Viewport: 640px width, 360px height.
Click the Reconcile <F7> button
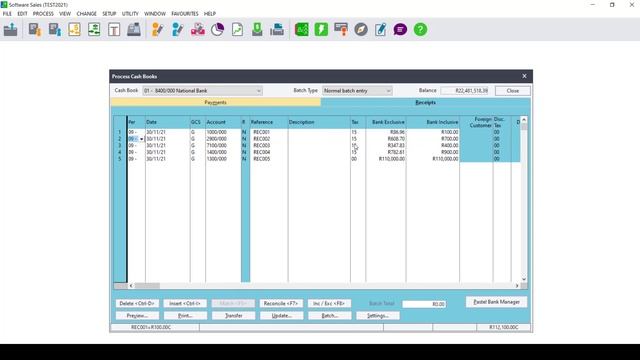coord(281,303)
